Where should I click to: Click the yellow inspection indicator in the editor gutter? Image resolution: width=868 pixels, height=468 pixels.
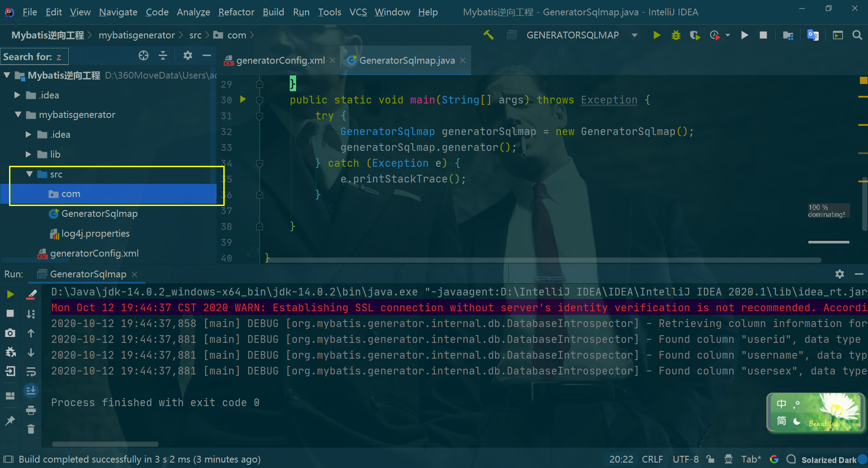coord(863,81)
